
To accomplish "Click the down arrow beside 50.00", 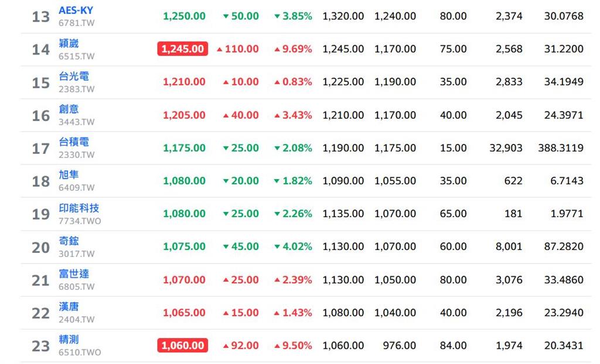I will coord(226,16).
